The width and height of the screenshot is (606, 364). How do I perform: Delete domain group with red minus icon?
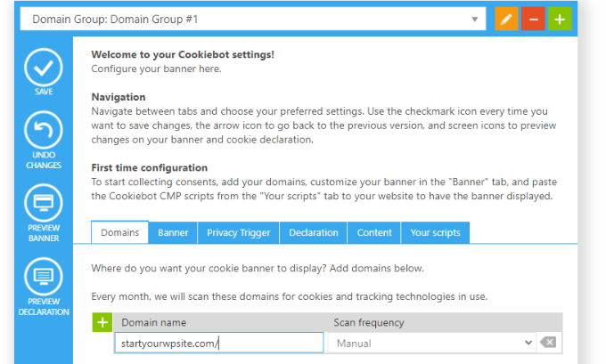[x=533, y=19]
